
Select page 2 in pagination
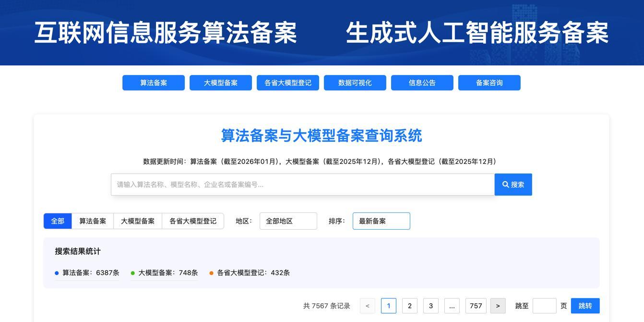coord(410,306)
